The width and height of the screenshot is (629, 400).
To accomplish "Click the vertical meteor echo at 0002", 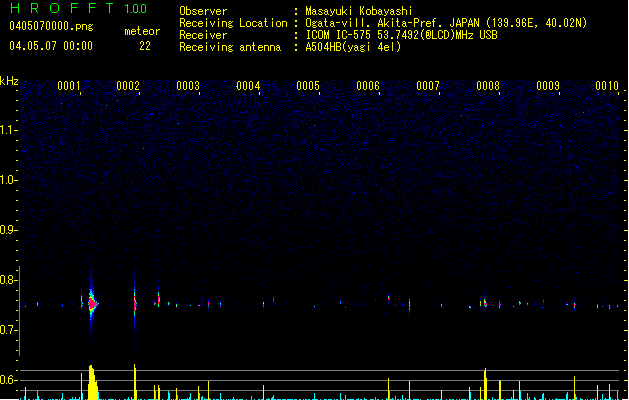I will click(x=135, y=304).
